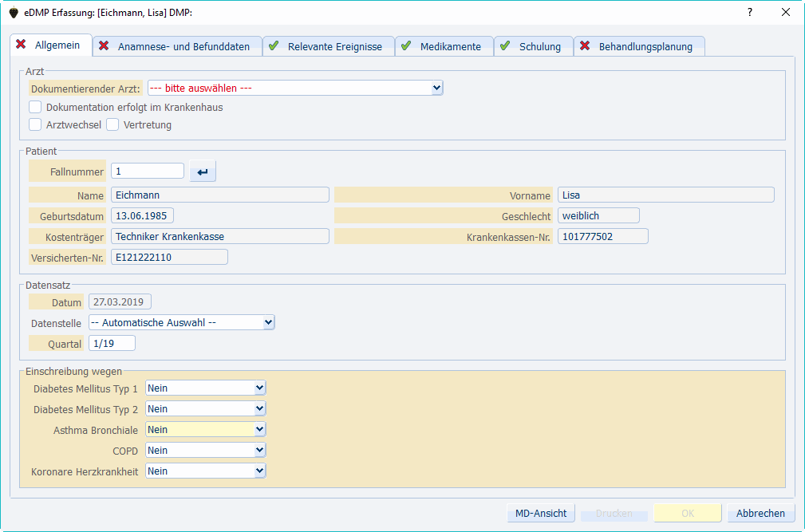Tick the Vertretung checkbox
This screenshot has width=805, height=532.
point(112,124)
